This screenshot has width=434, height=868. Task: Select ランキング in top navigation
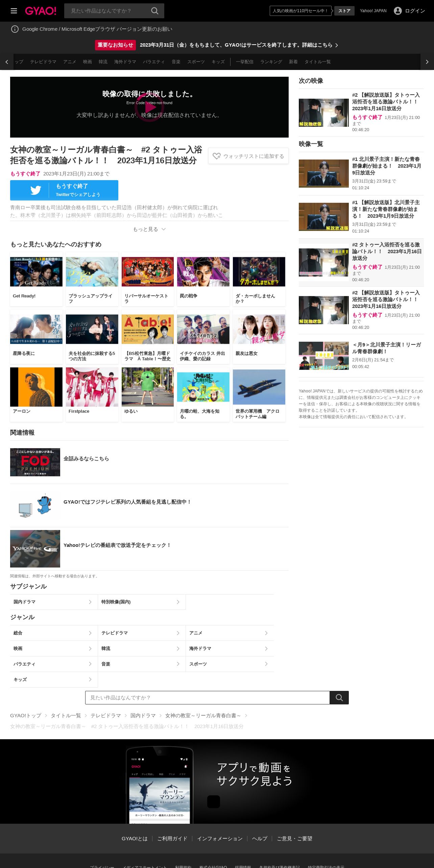(x=271, y=62)
